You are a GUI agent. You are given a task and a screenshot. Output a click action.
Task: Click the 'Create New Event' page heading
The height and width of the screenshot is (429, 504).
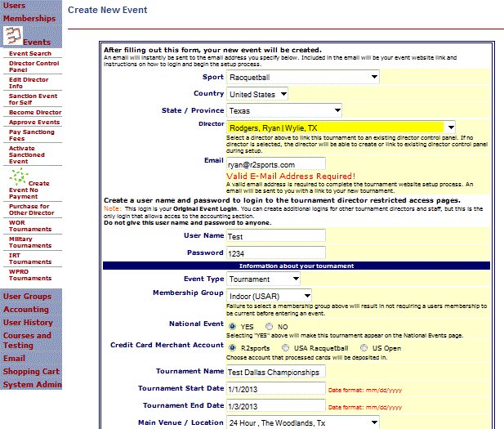(x=107, y=10)
